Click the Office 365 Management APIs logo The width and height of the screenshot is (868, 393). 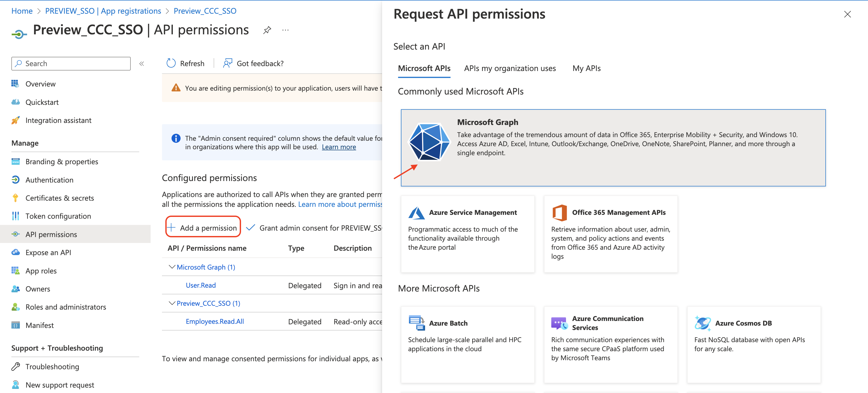[559, 213]
